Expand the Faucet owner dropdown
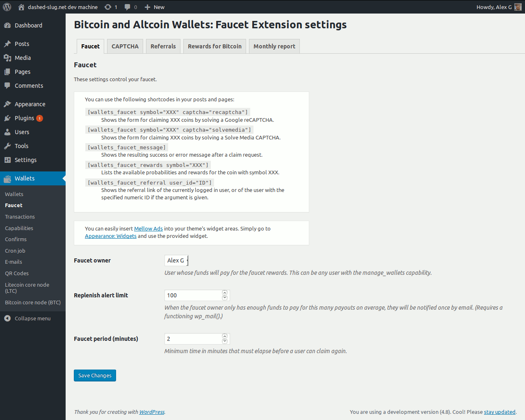 tap(176, 260)
